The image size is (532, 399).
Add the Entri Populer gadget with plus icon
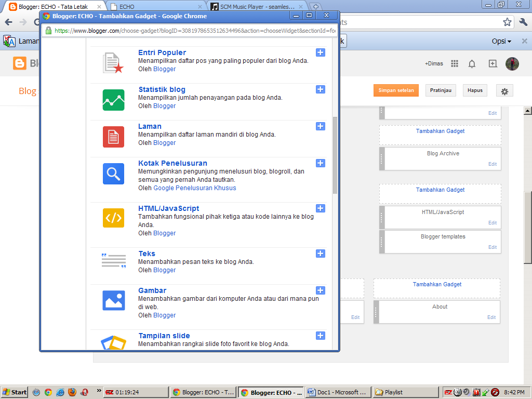click(320, 52)
